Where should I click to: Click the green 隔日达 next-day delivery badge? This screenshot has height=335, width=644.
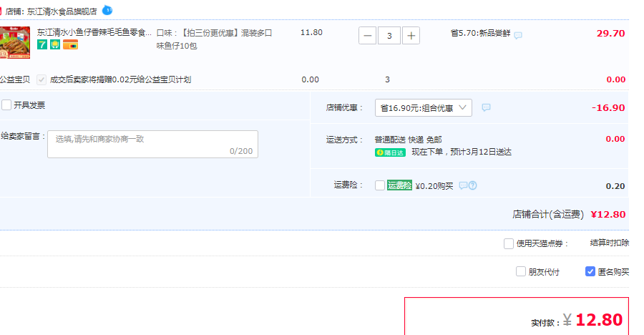click(390, 152)
